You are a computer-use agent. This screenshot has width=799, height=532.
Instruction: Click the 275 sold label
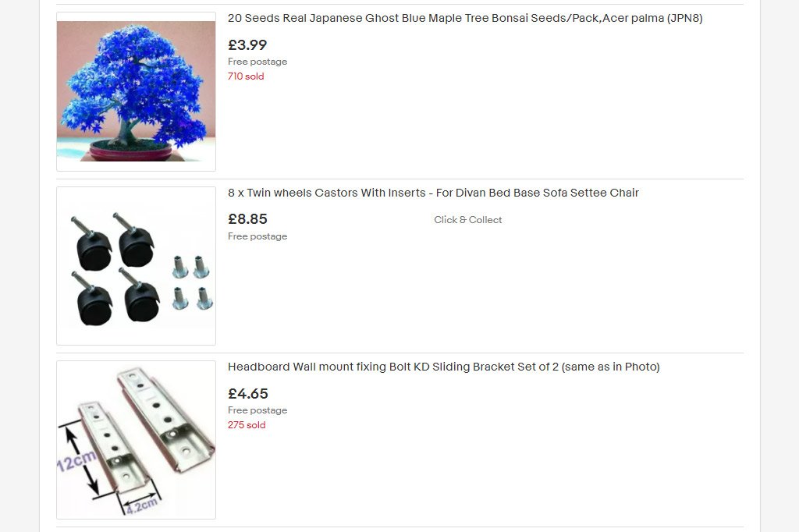click(247, 425)
